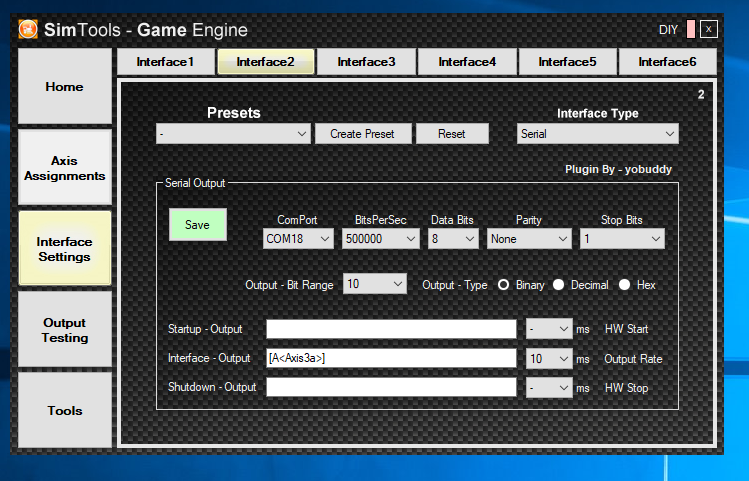Click the DIY label in title bar
The image size is (749, 481).
668,30
